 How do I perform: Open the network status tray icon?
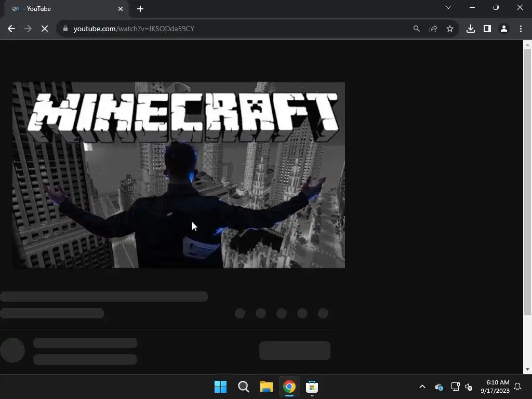[455, 387]
